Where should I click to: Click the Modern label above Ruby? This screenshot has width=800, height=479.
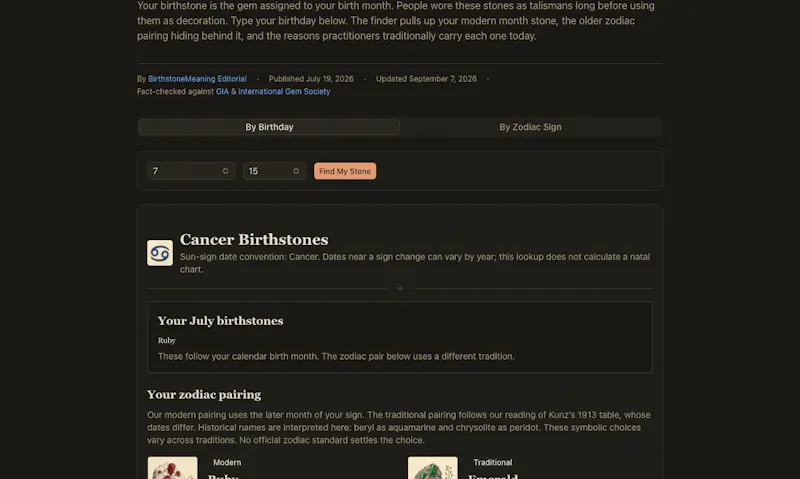coord(227,462)
